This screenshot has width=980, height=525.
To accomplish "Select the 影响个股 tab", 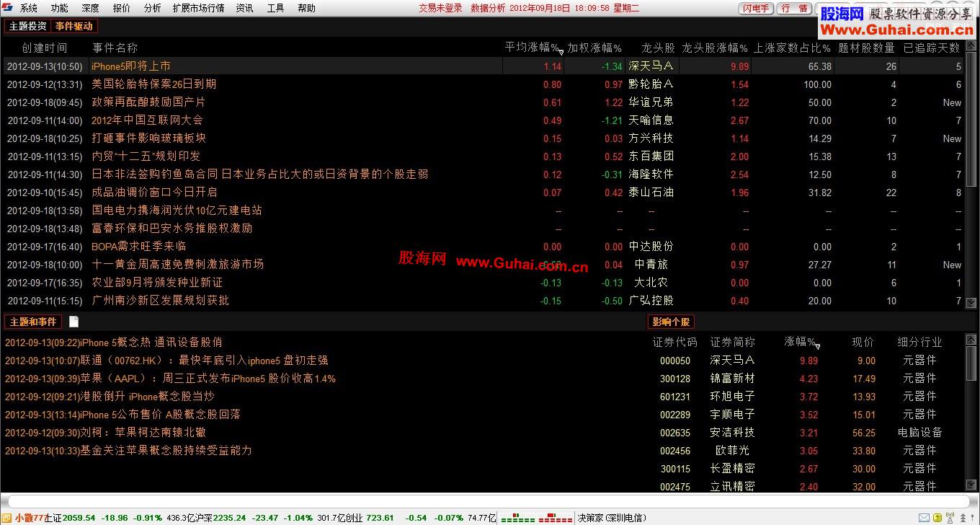I will (x=671, y=322).
